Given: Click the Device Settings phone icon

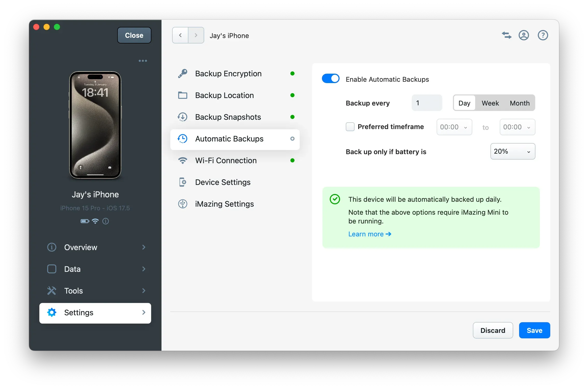Looking at the screenshot, I should coord(183,182).
